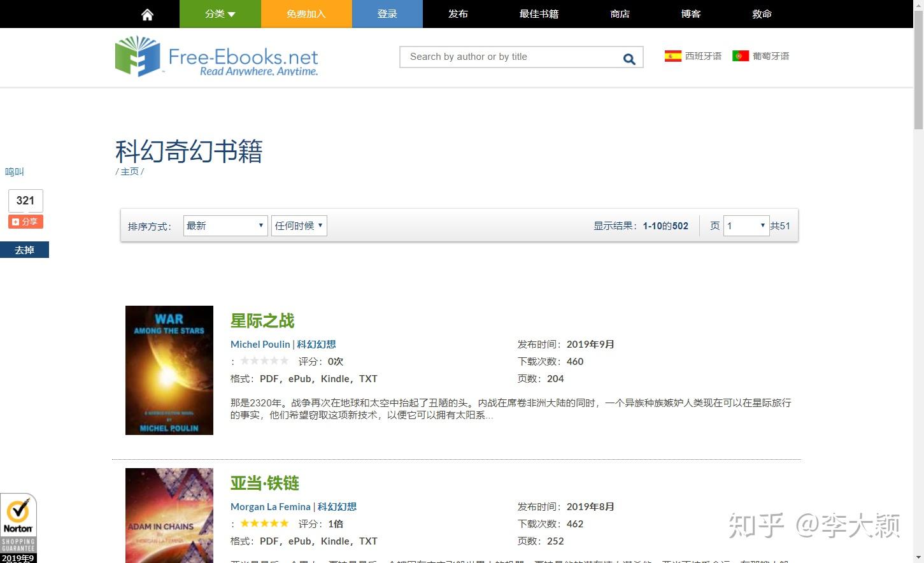The image size is (924, 563).
Task: Click 页数 204 for 星际之战
Action: 541,379
